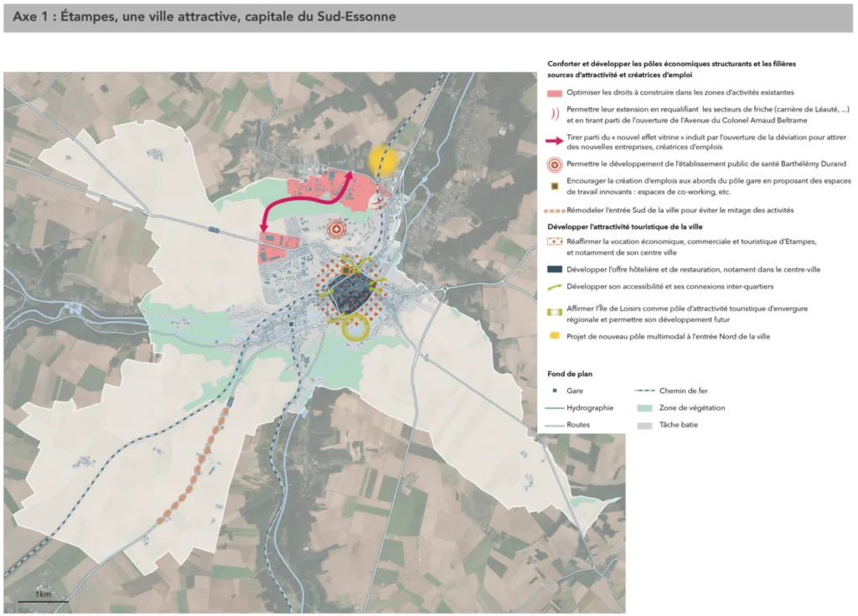Click the Gare symbol in Fond de plan

[x=556, y=391]
